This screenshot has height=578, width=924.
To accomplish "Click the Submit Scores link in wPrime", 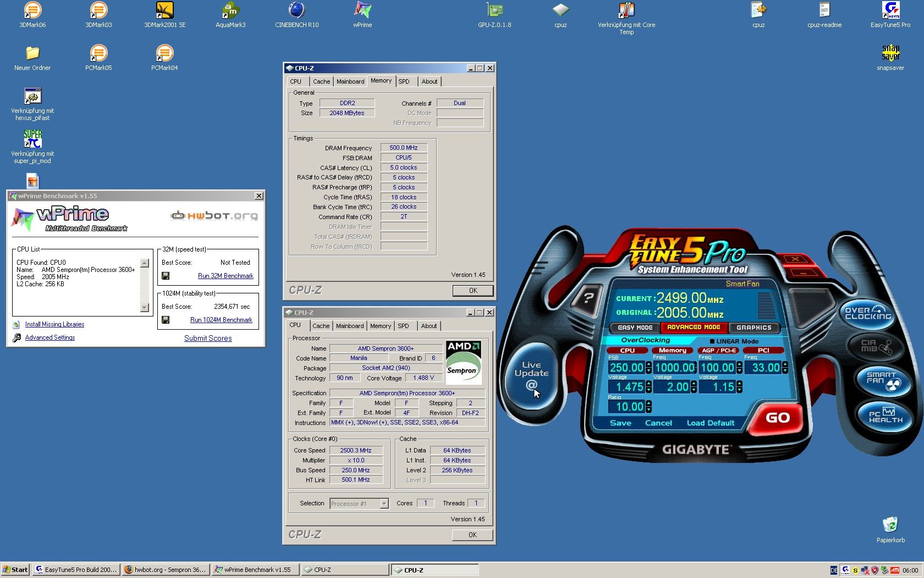I will coord(208,338).
